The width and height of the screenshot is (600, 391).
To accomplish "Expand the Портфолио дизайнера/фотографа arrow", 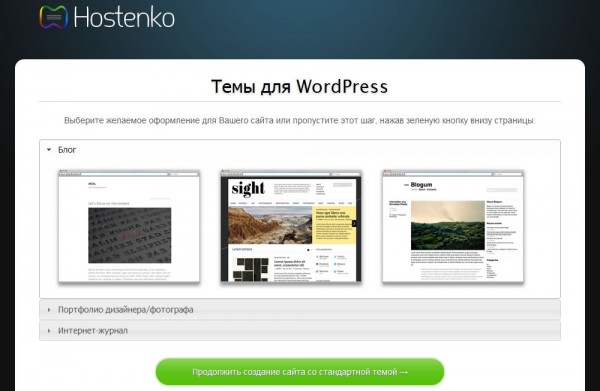I will 49,310.
